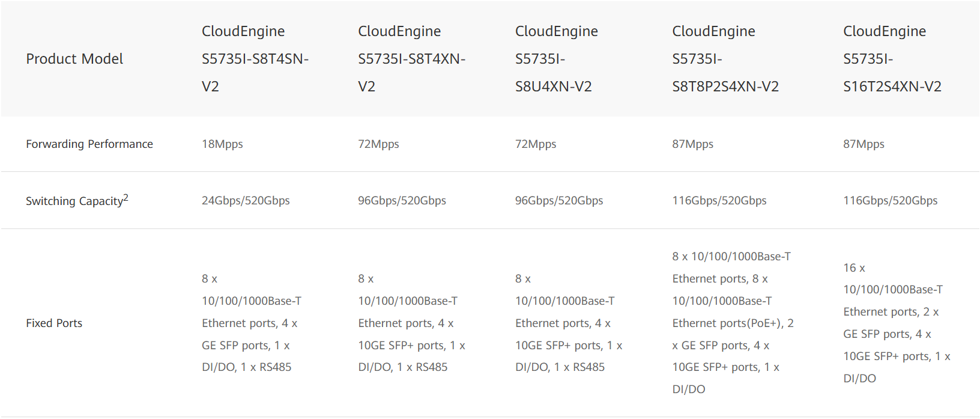Viewport: 980px width, 419px height.
Task: Click the Fixed Ports row label
Action: point(54,323)
